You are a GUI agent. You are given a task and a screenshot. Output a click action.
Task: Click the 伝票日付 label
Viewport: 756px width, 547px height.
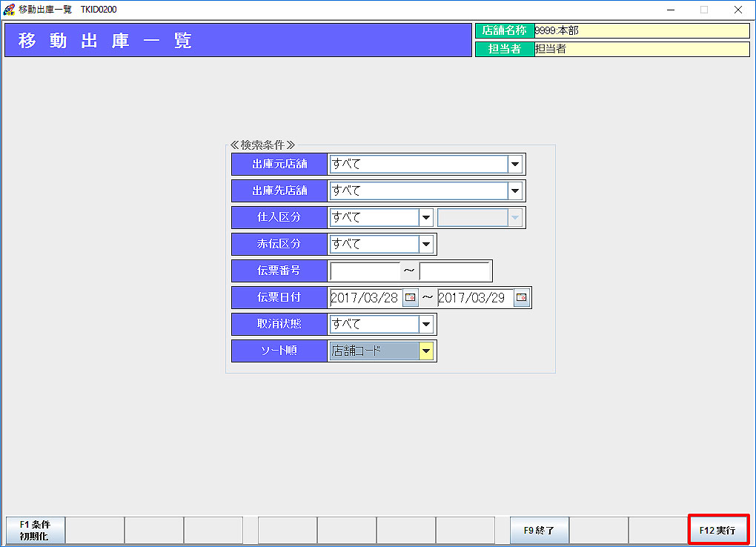[x=279, y=298]
